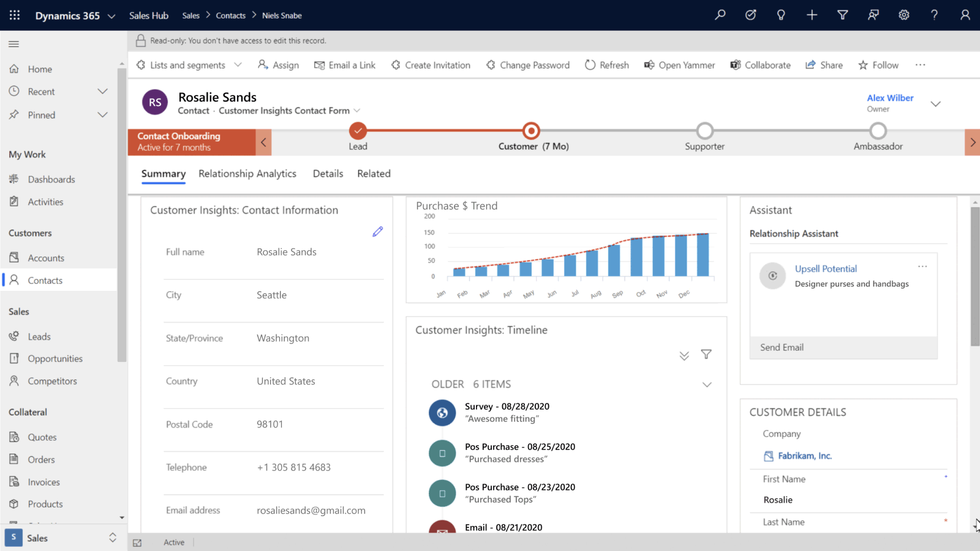Click the plus icon to create new record

pos(812,15)
